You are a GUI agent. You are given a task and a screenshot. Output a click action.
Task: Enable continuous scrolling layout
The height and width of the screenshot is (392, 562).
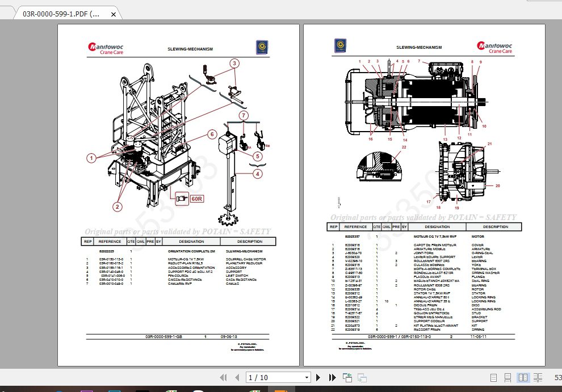pyautogui.click(x=508, y=377)
